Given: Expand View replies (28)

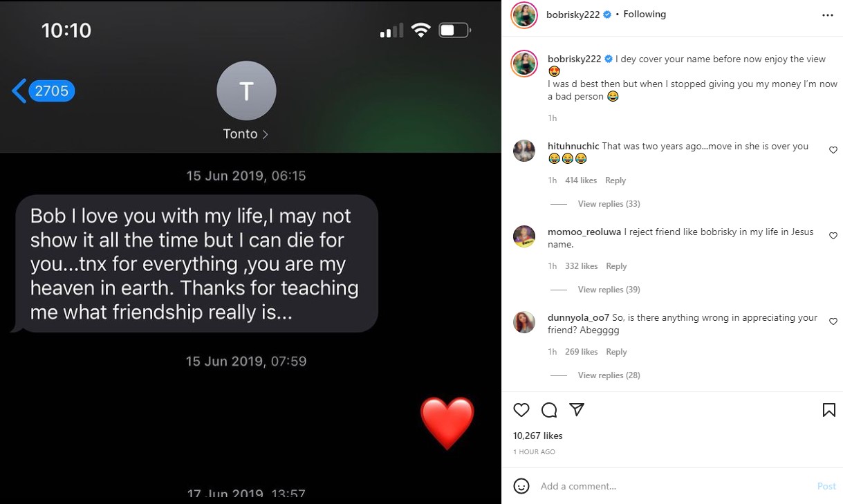Looking at the screenshot, I should coord(609,375).
